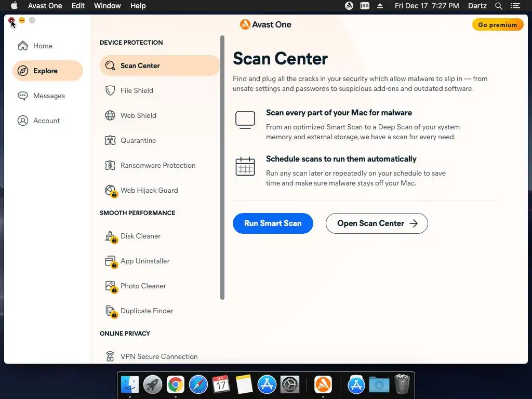The image size is (532, 399).
Task: Select Quarantine in the feature list
Action: (159, 140)
